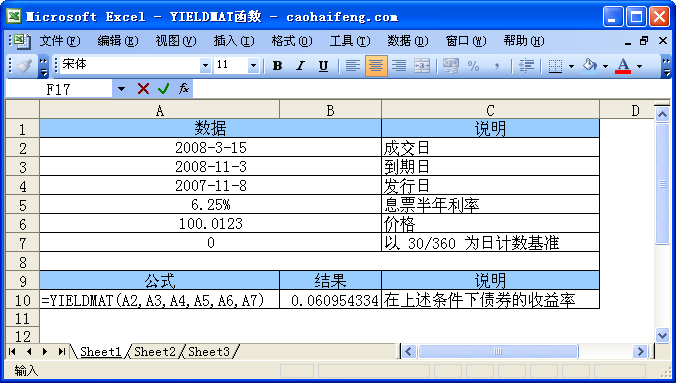Switch to Sheet2 tab

click(155, 352)
